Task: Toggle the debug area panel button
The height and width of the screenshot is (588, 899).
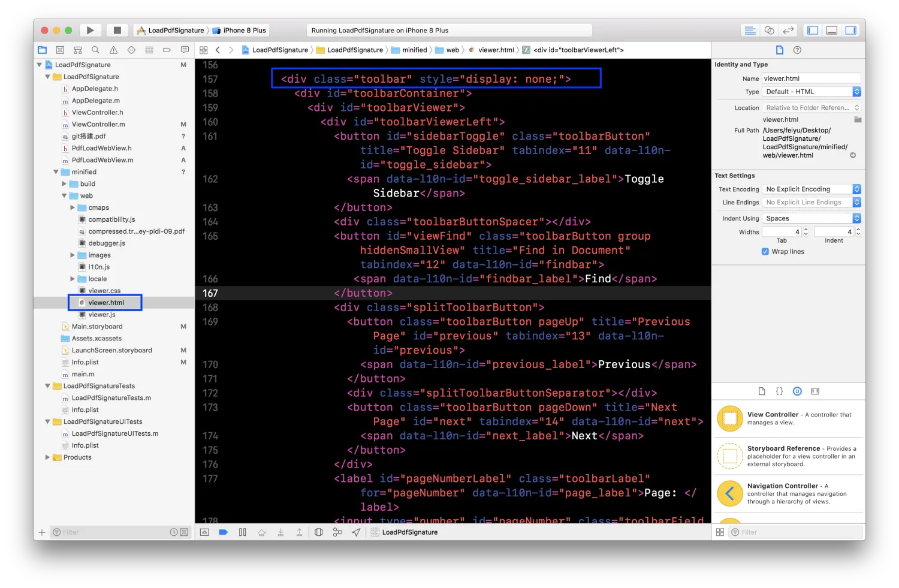Action: tap(832, 30)
